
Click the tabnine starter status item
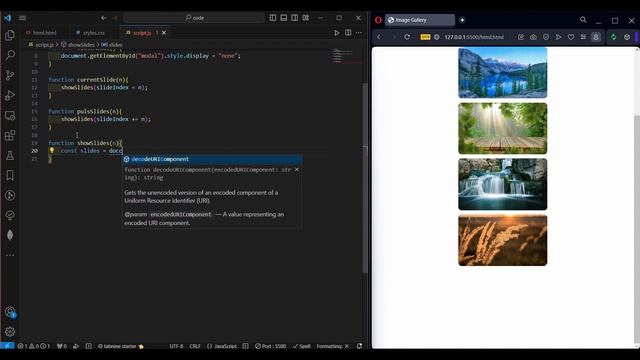point(121,346)
